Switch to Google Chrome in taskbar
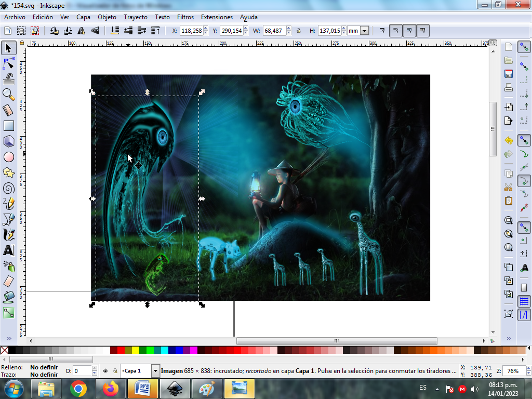This screenshot has height=399, width=532. point(78,389)
